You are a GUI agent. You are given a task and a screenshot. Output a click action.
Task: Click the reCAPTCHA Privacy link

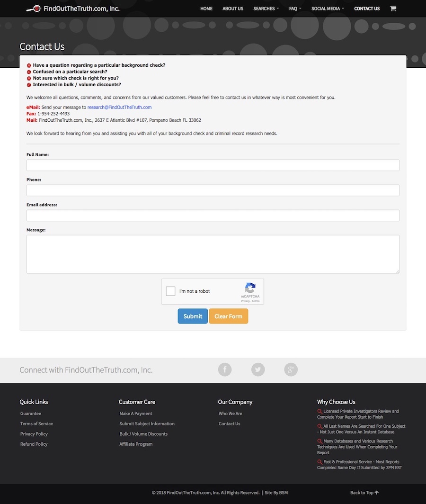pos(245,301)
